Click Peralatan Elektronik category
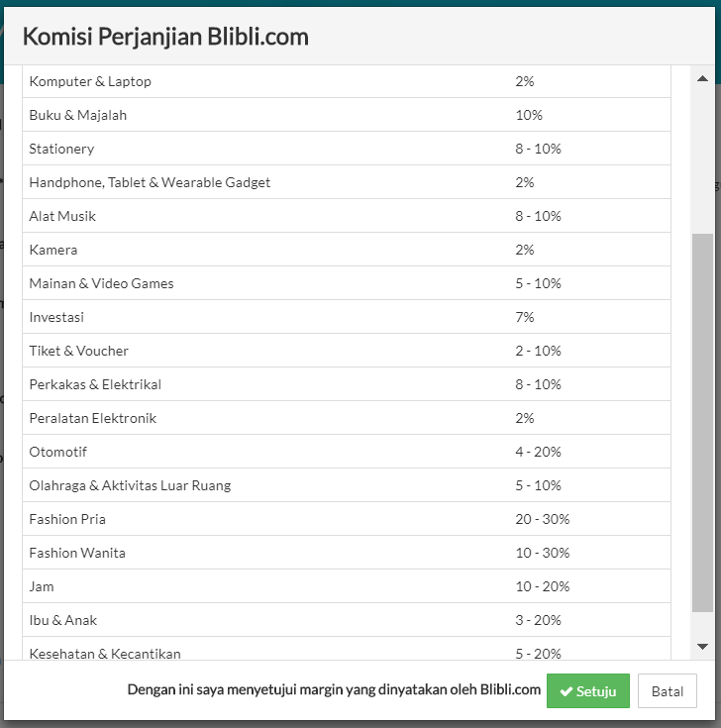 click(x=92, y=418)
